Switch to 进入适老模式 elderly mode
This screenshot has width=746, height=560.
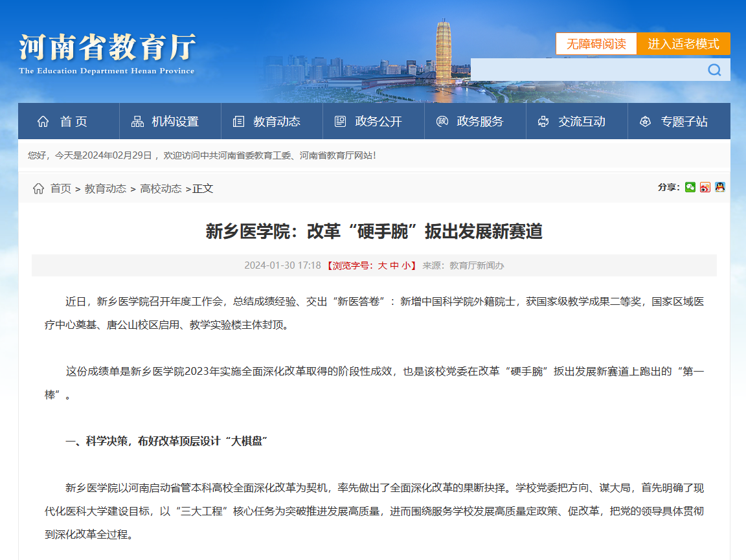point(683,44)
